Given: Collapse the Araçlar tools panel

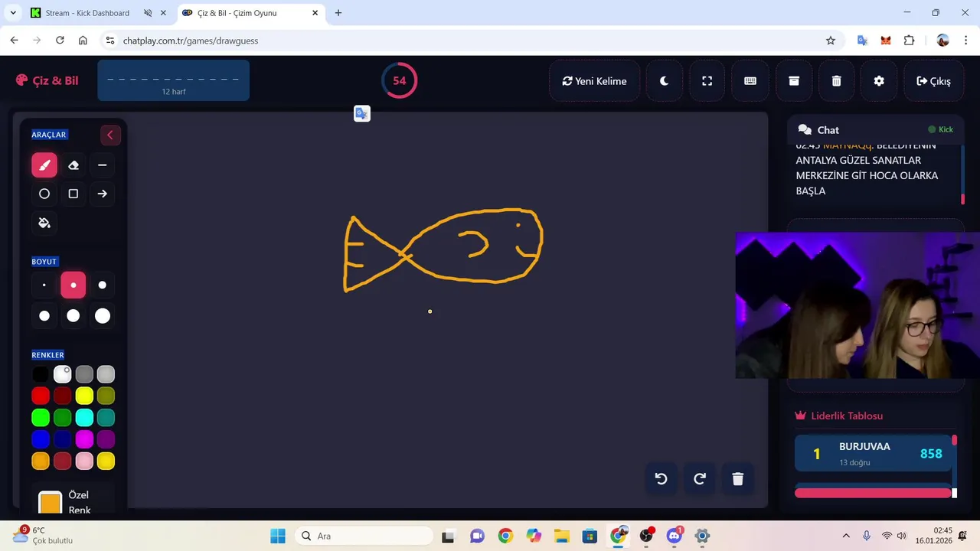Looking at the screenshot, I should pos(110,135).
